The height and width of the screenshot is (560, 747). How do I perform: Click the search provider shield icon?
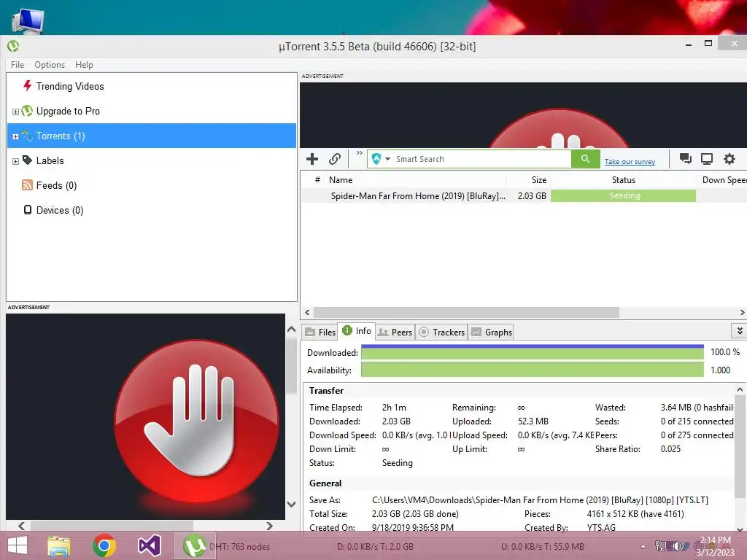376,159
